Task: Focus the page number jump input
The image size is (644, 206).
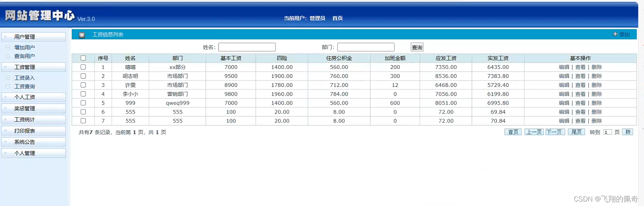Action: point(608,132)
